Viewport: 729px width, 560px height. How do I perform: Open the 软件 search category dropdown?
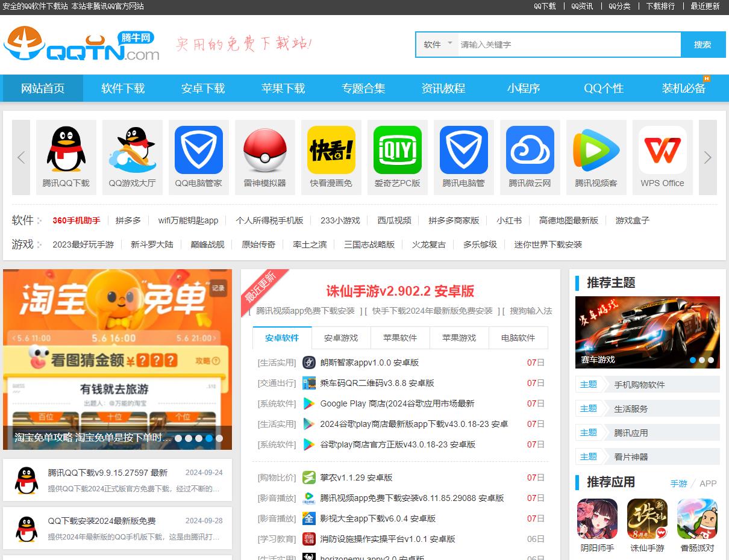pyautogui.click(x=437, y=45)
